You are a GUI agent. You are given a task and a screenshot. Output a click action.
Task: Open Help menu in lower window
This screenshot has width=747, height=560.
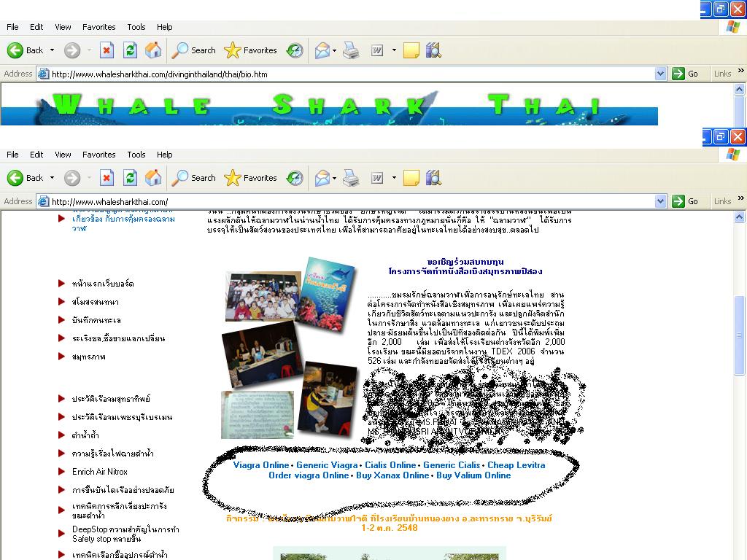pos(165,155)
